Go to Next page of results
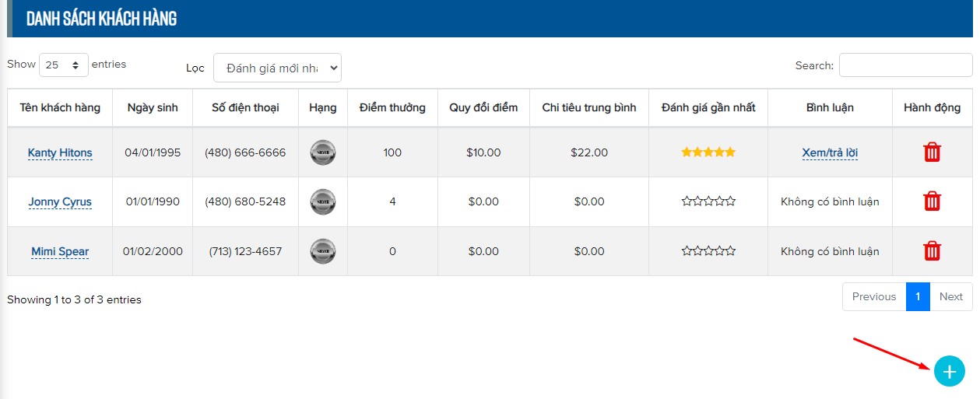The width and height of the screenshot is (980, 399). click(x=950, y=296)
